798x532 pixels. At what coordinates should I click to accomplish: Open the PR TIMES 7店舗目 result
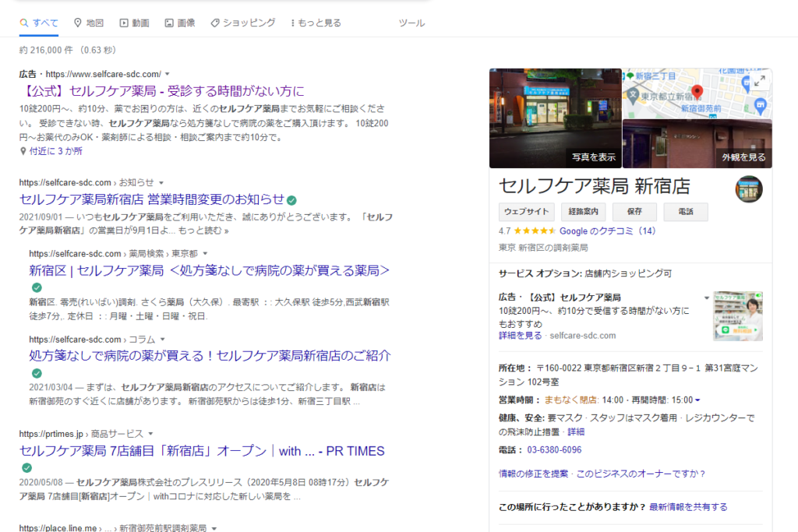coord(202,451)
